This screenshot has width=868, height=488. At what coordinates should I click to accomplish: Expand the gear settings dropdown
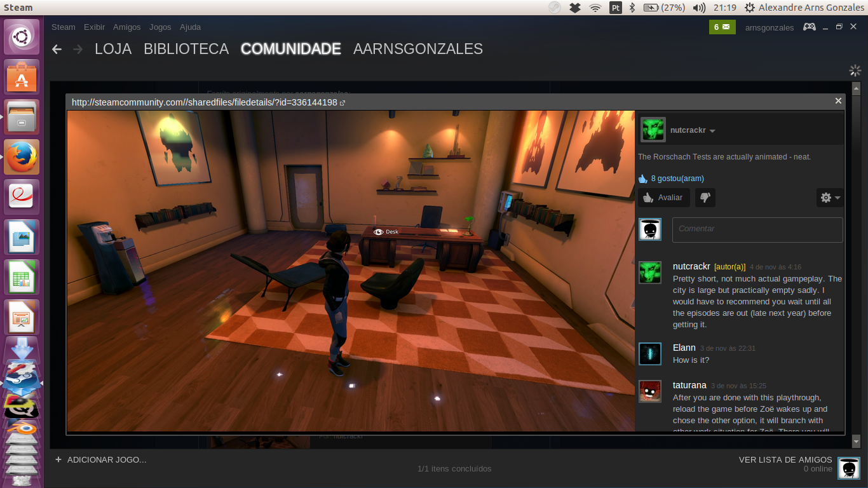coord(829,198)
